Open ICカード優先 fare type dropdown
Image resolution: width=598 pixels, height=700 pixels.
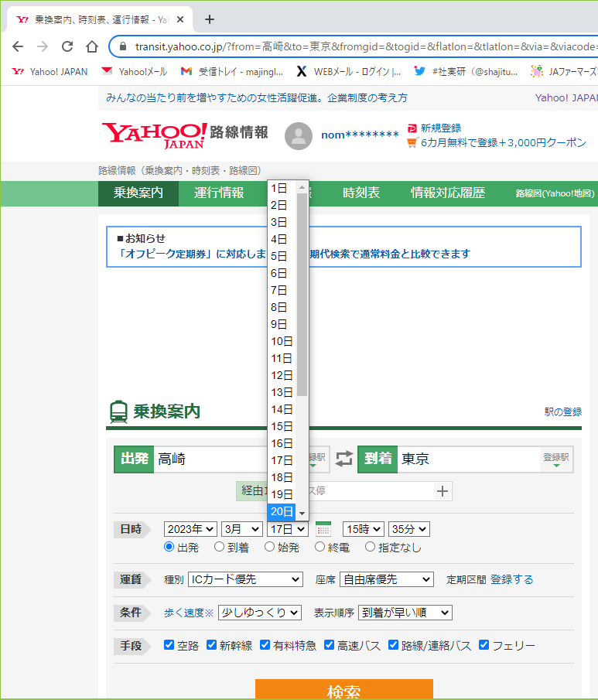(246, 579)
